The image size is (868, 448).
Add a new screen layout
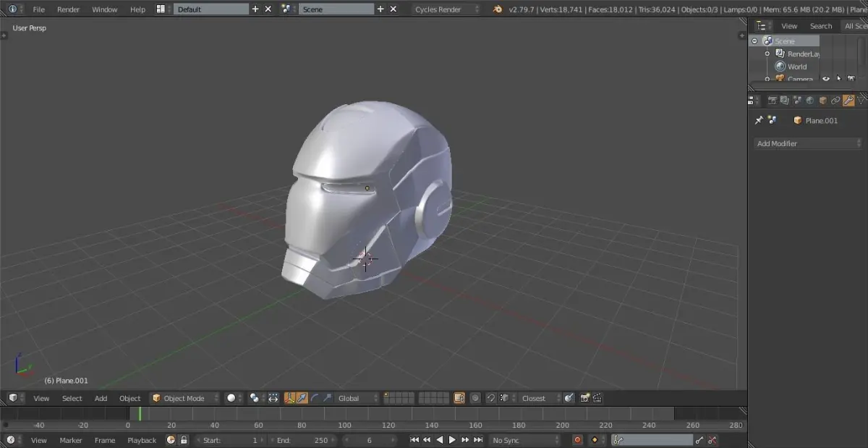pyautogui.click(x=255, y=9)
